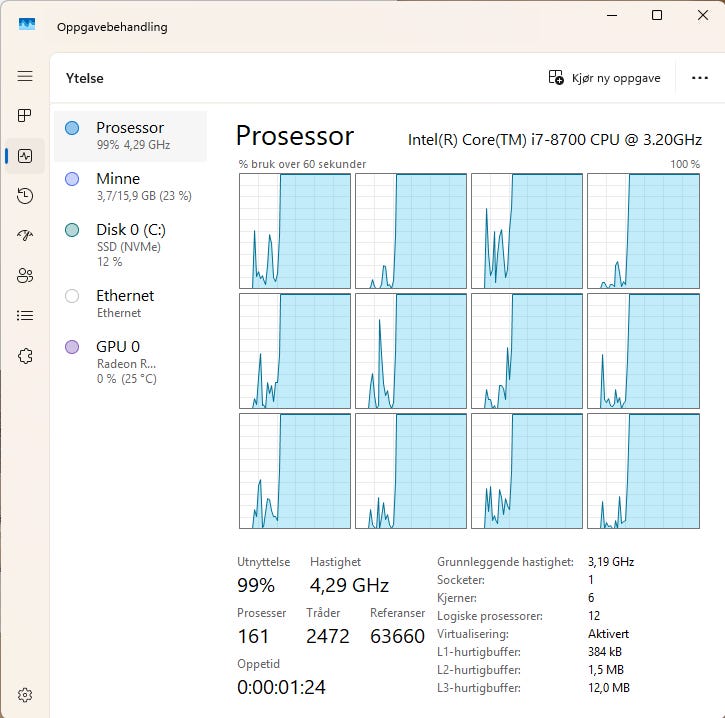Image resolution: width=725 pixels, height=718 pixels.
Task: Click the blue Prosessor circle indicator
Action: tap(72, 128)
